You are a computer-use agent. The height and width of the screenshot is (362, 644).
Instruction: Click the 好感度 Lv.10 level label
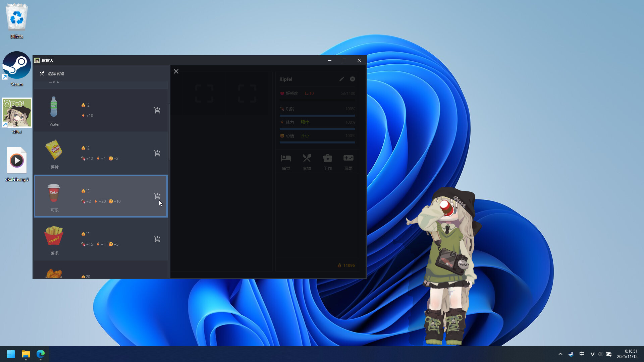309,93
